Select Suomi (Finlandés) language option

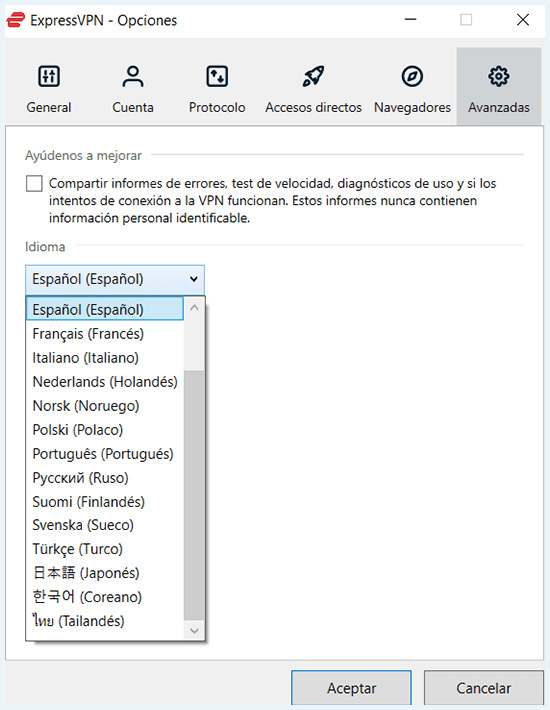[x=105, y=502]
